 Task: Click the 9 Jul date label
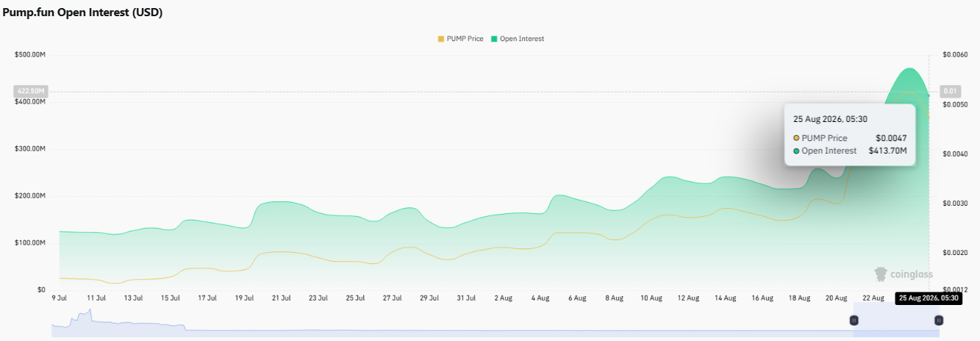(x=60, y=298)
